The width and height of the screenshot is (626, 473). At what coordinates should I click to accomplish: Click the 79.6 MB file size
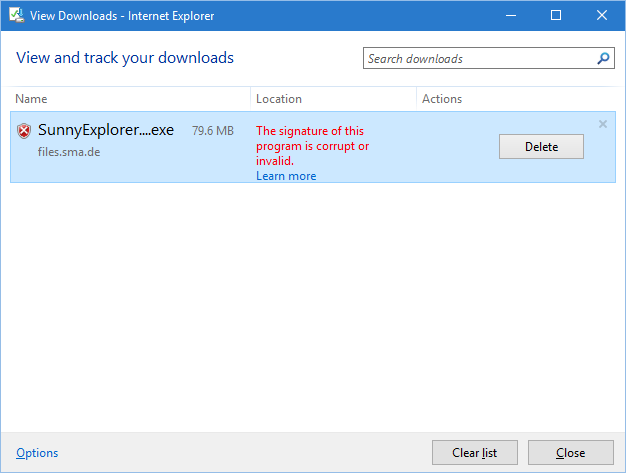[213, 131]
